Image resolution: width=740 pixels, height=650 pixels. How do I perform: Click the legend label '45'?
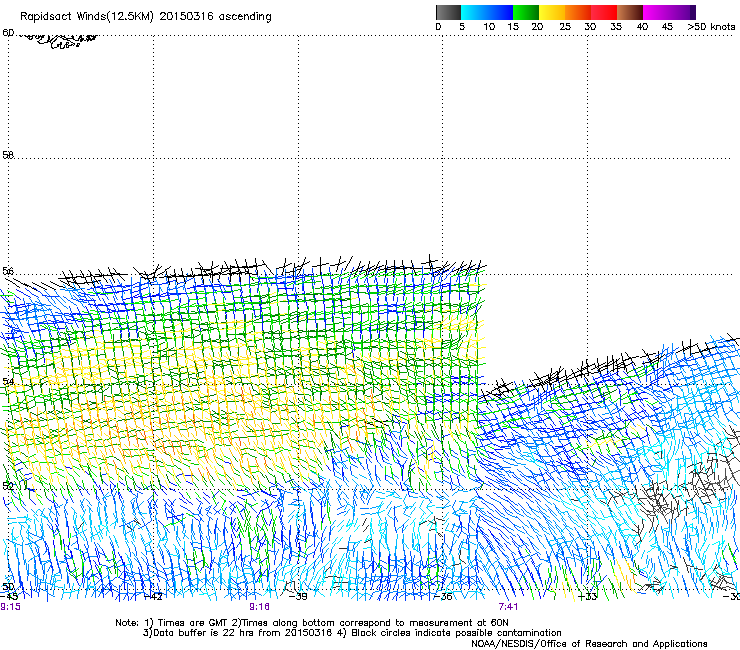(667, 27)
